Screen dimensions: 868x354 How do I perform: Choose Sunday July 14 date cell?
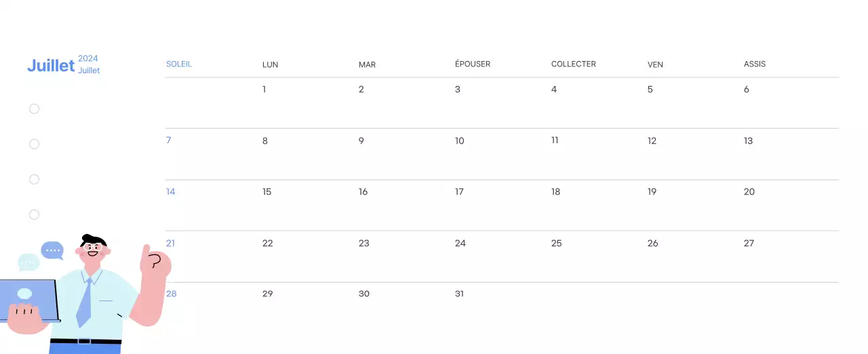(x=171, y=192)
